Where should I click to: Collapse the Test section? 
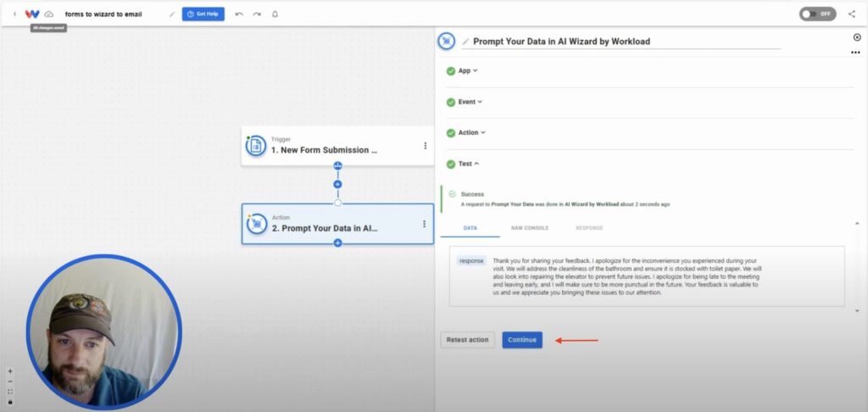click(468, 164)
